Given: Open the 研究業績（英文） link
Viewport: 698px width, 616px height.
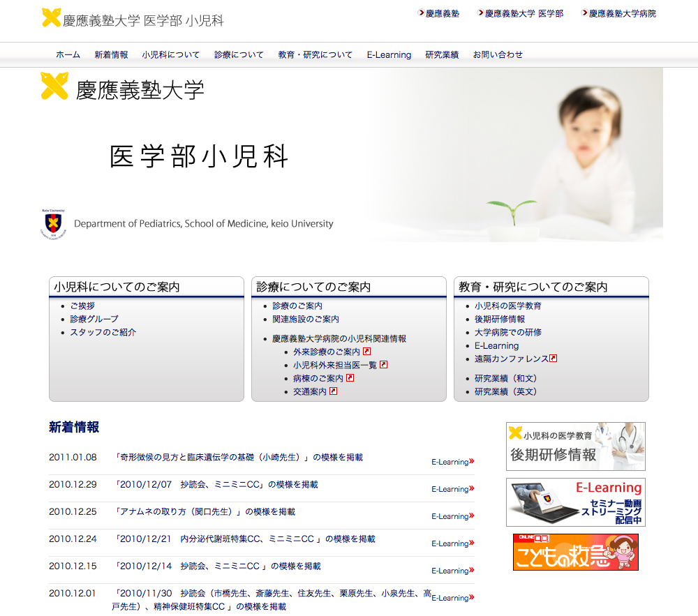Looking at the screenshot, I should 505,391.
